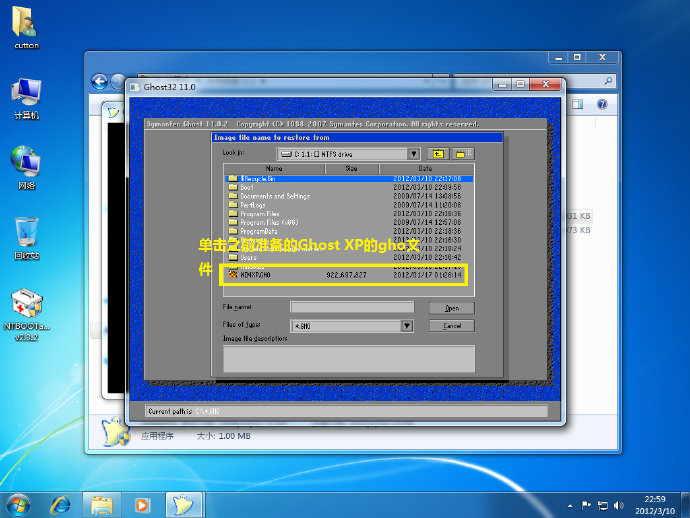Click the create new folder icon in Ghost

coord(463,154)
